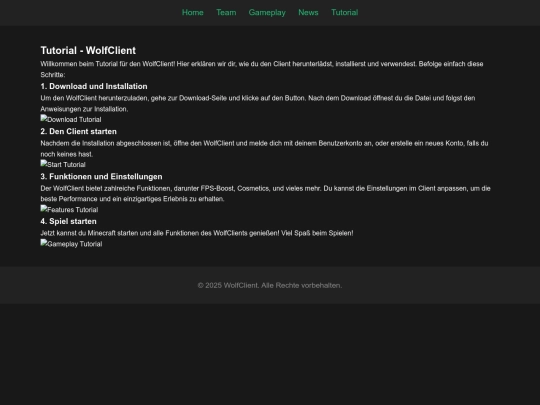This screenshot has width=540, height=405.
Task: Click the Features Tutorial image placeholder
Action: tap(69, 209)
